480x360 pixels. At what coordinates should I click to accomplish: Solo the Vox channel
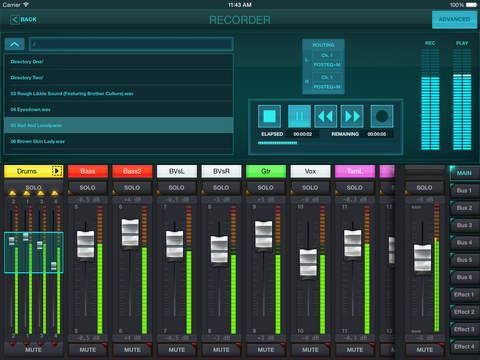pos(310,188)
